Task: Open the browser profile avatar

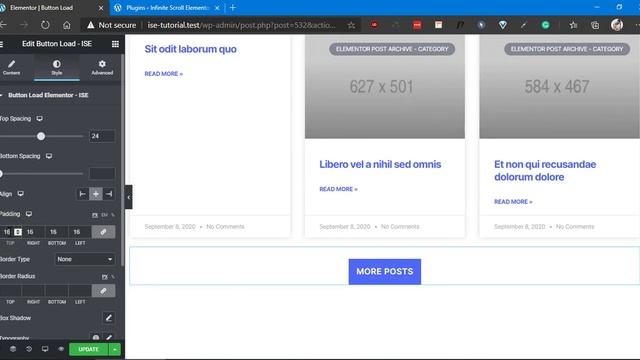Action: pyautogui.click(x=617, y=25)
